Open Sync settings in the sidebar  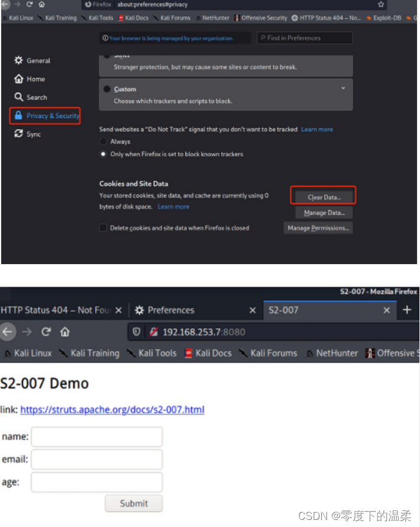tap(28, 134)
